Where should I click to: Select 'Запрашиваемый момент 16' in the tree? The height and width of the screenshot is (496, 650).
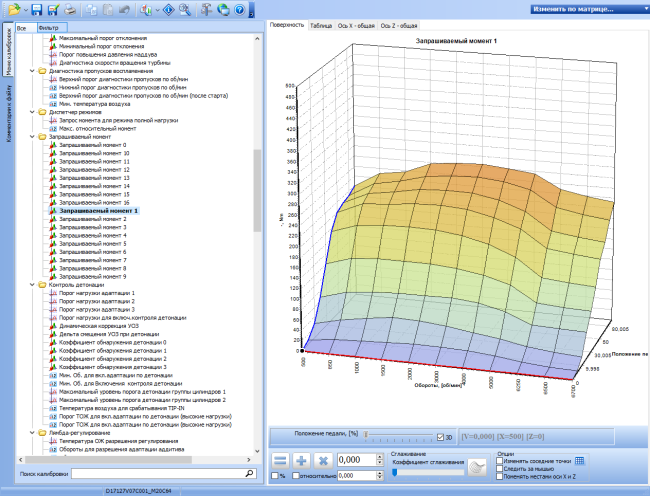94,203
